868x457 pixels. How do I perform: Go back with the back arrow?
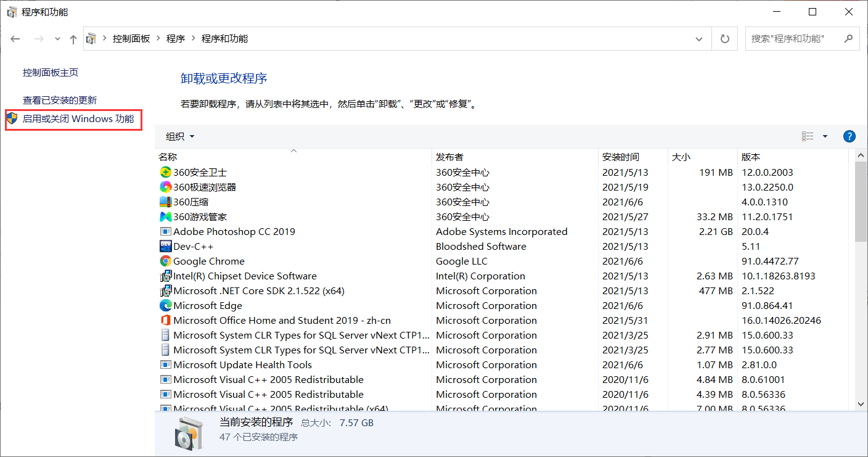(x=16, y=39)
